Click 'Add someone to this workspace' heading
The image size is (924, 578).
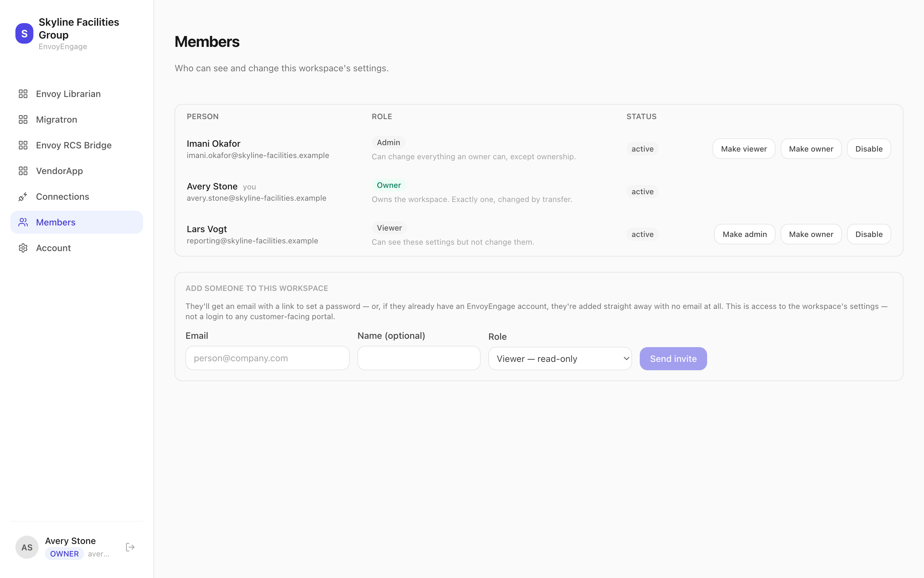click(257, 288)
